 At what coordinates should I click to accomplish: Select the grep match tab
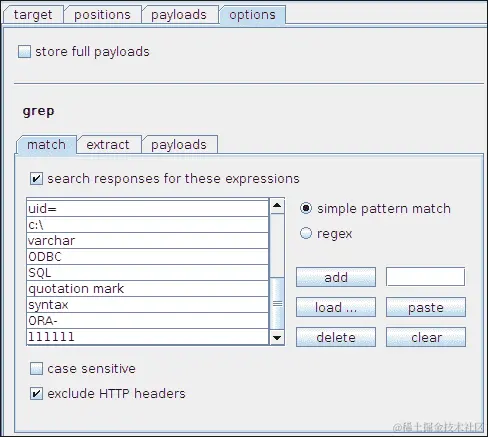(x=46, y=145)
